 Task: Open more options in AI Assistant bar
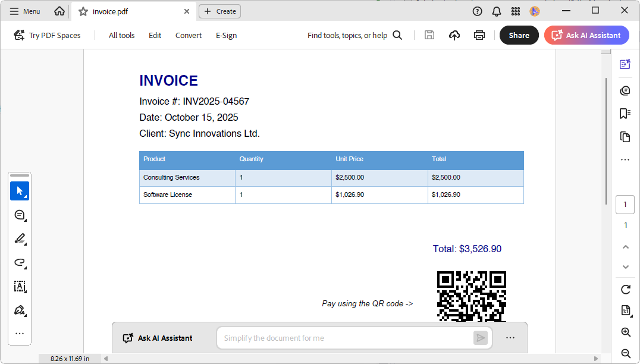(x=510, y=338)
